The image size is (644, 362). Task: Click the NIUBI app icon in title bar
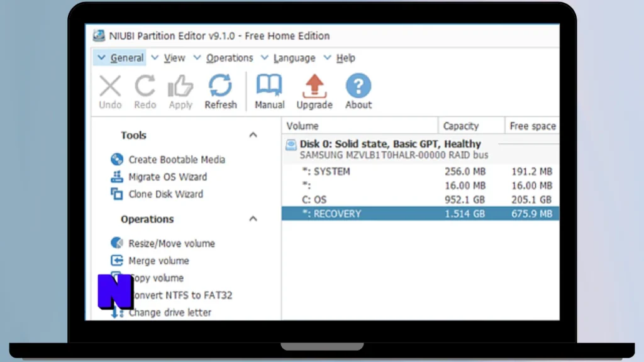99,36
